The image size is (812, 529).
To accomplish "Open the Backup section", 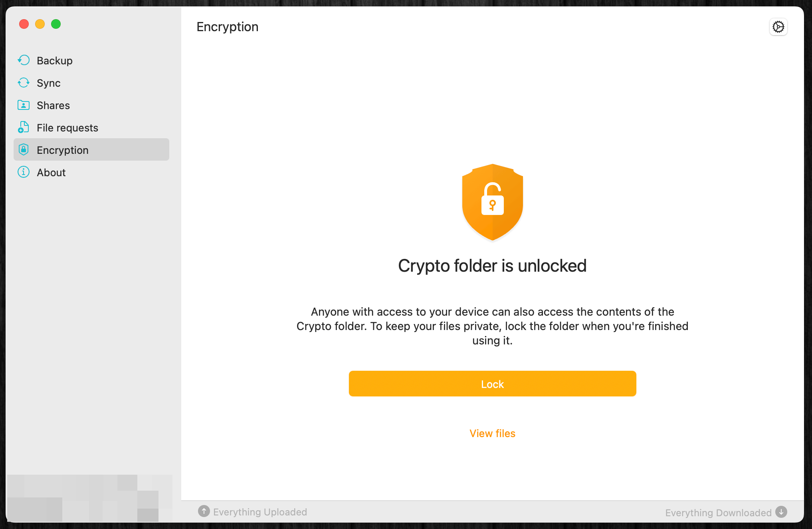I will [55, 61].
